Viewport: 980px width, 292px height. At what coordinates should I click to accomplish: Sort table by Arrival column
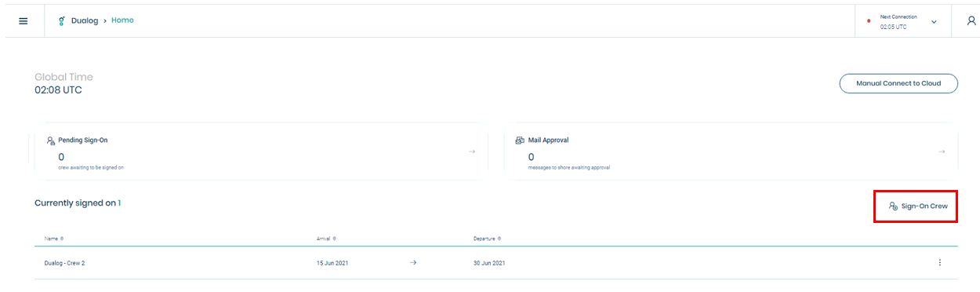pyautogui.click(x=326, y=238)
